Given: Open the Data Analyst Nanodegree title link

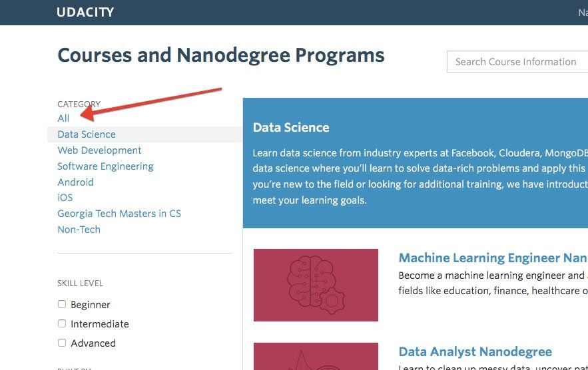Looking at the screenshot, I should 475,351.
